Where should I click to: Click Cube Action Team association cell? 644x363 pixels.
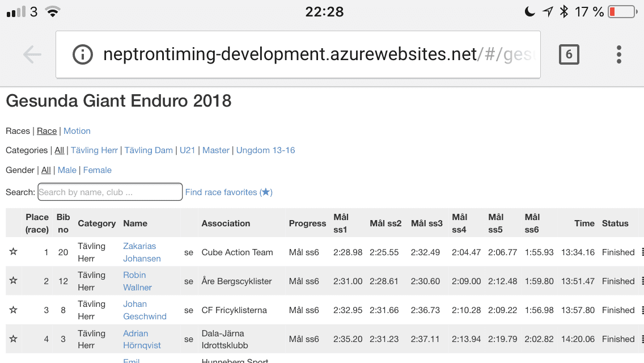click(x=237, y=252)
